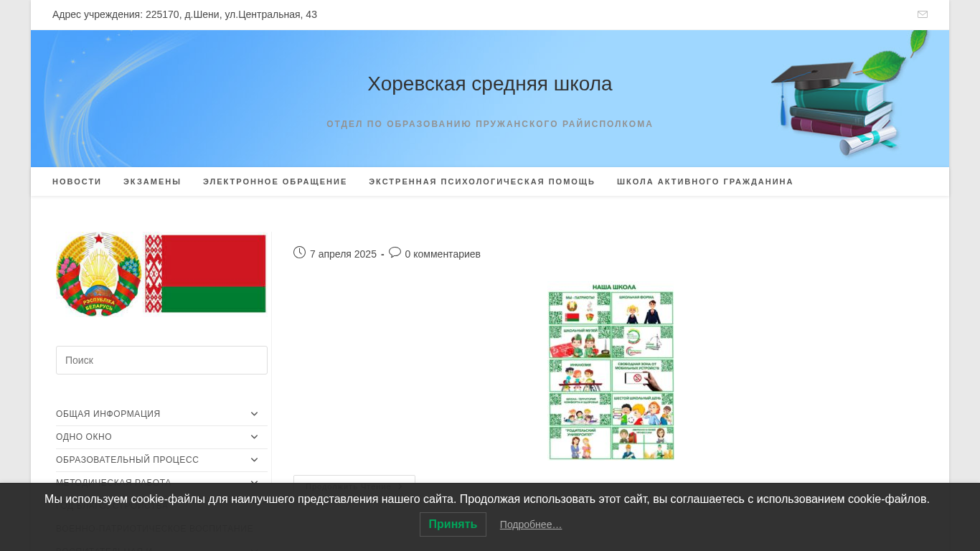Expand the Одно окно submenu arrow
The image size is (980, 551).
tap(254, 437)
